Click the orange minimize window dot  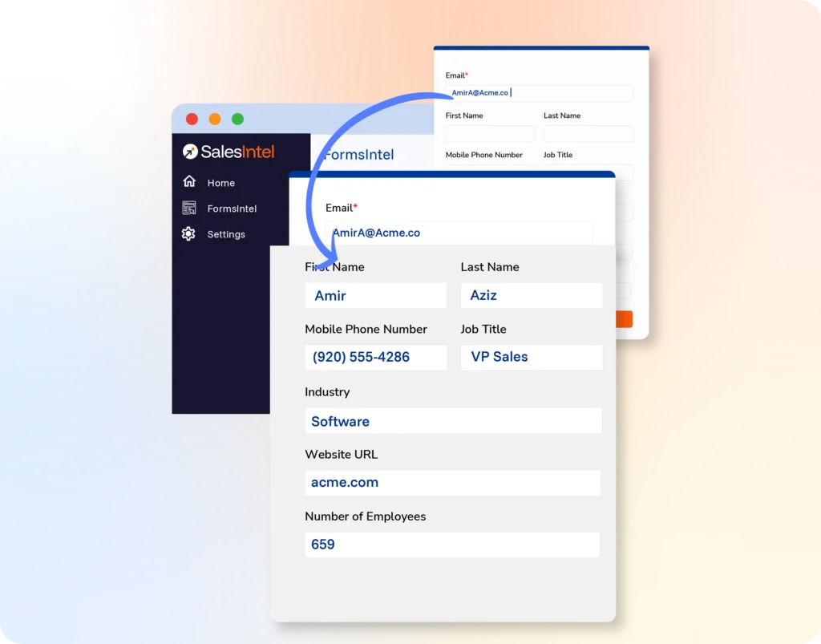[x=215, y=119]
